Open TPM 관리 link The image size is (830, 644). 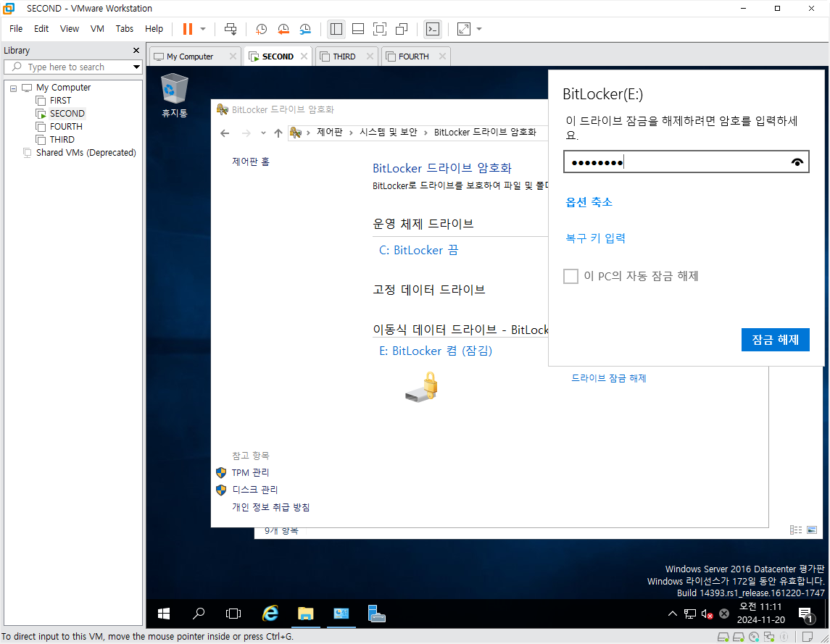tap(250, 472)
